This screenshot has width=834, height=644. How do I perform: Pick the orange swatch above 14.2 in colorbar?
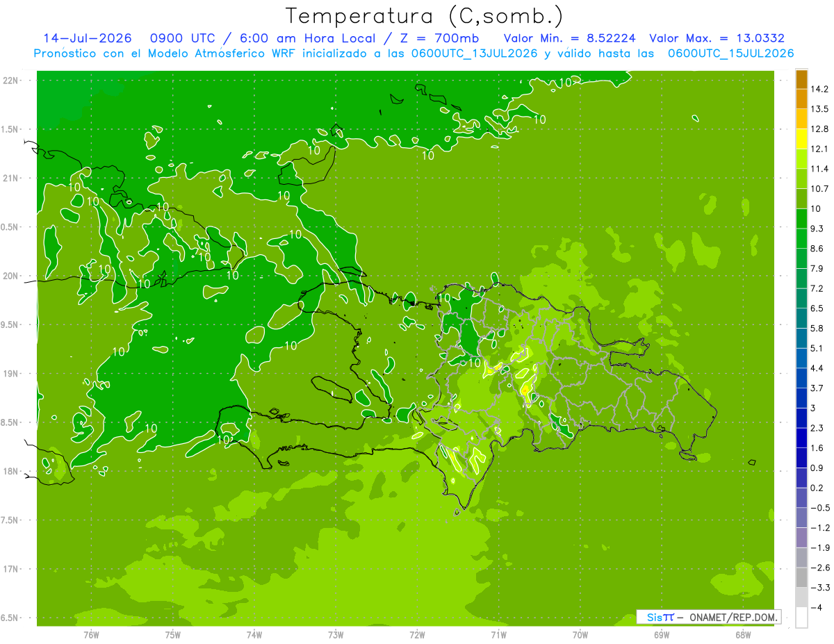801,79
